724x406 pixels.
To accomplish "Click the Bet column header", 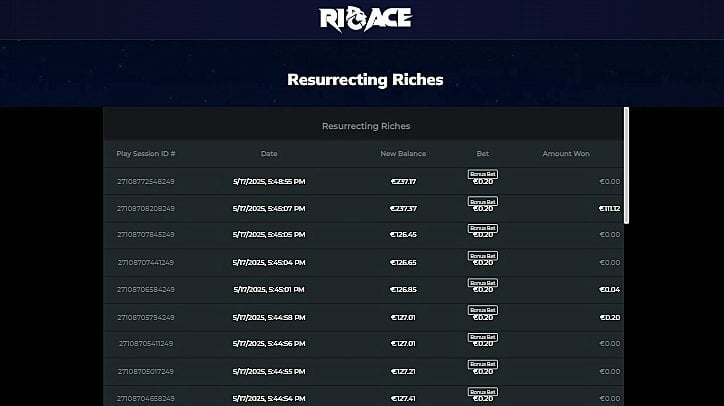I will pos(483,154).
